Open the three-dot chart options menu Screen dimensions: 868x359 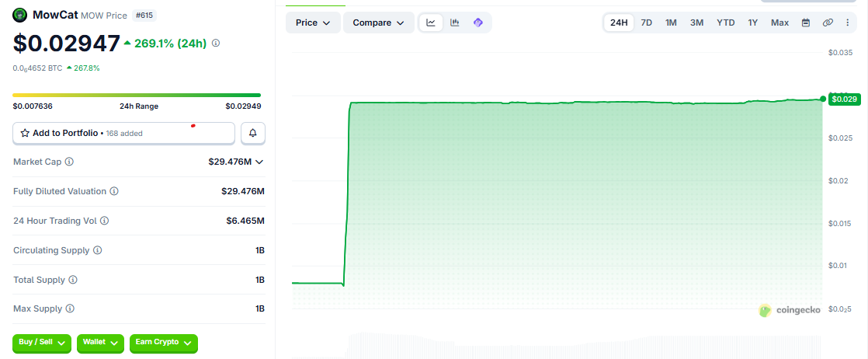coord(848,23)
